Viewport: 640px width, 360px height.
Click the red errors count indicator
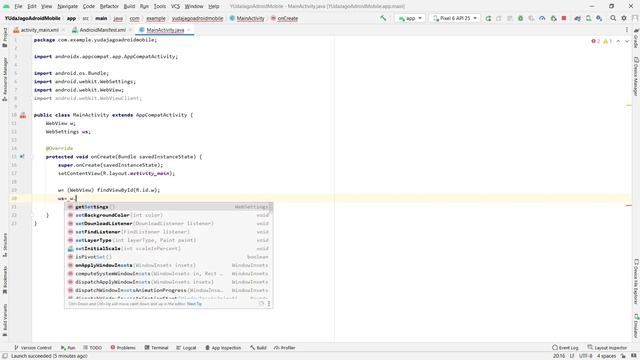point(596,41)
